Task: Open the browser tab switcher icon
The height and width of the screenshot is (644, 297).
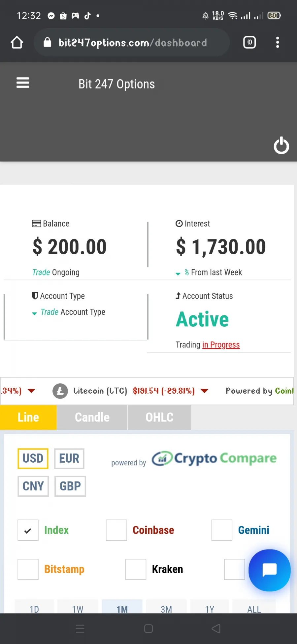Action: (x=249, y=42)
